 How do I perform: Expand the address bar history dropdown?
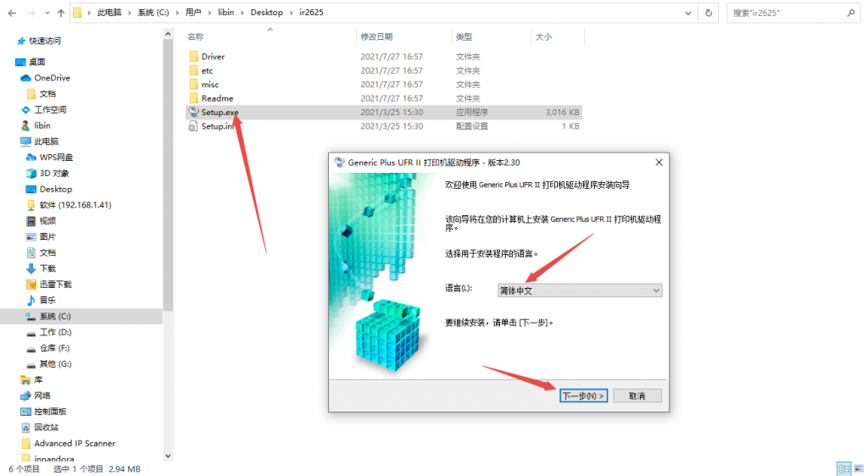tap(687, 13)
